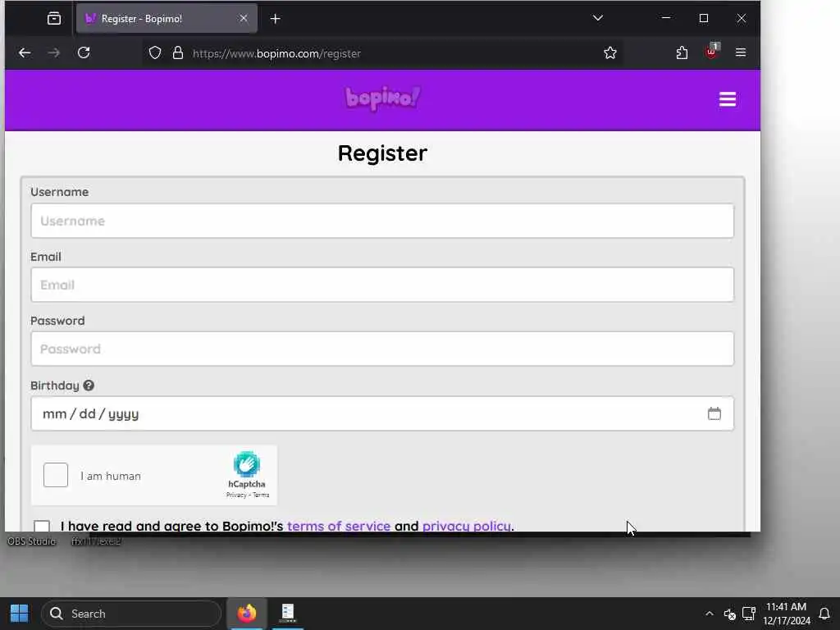
Task: Click the Birthday help question icon
Action: [89, 386]
